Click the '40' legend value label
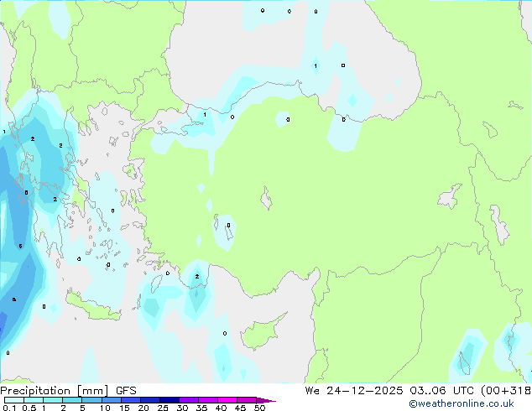Image resolution: width=532 pixels, height=411 pixels. click(x=221, y=408)
